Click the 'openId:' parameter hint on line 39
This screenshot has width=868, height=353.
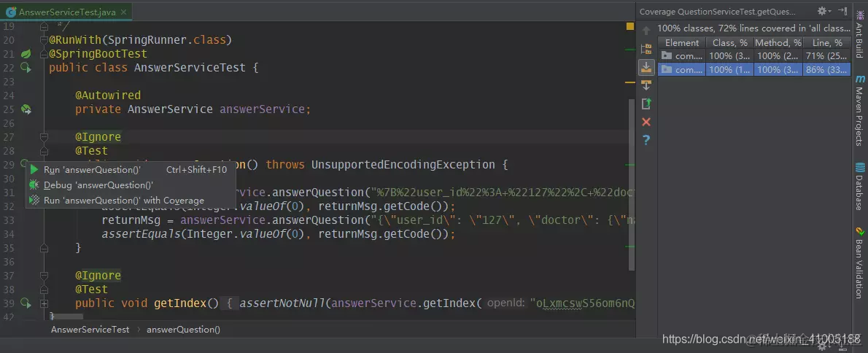tap(506, 303)
